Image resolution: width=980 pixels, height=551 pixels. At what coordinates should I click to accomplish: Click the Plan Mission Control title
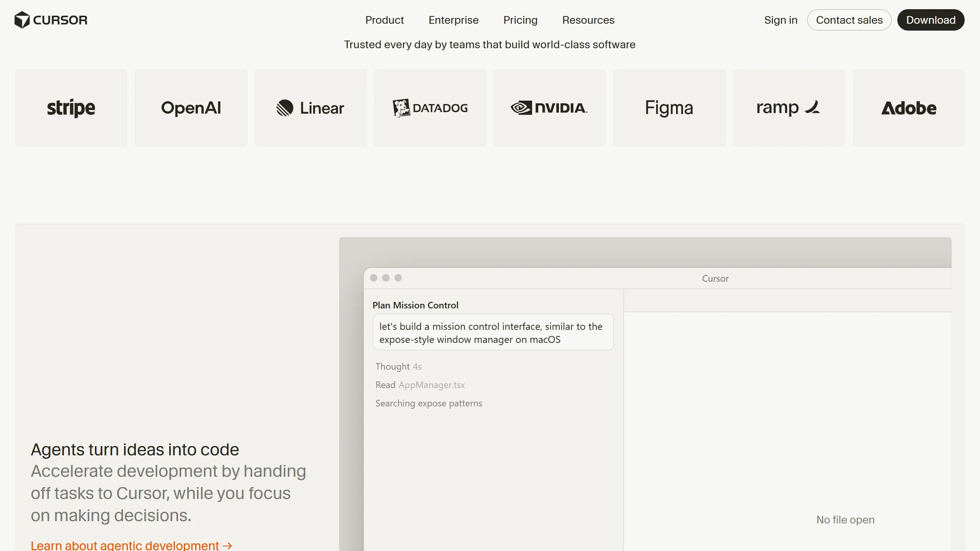tap(415, 305)
